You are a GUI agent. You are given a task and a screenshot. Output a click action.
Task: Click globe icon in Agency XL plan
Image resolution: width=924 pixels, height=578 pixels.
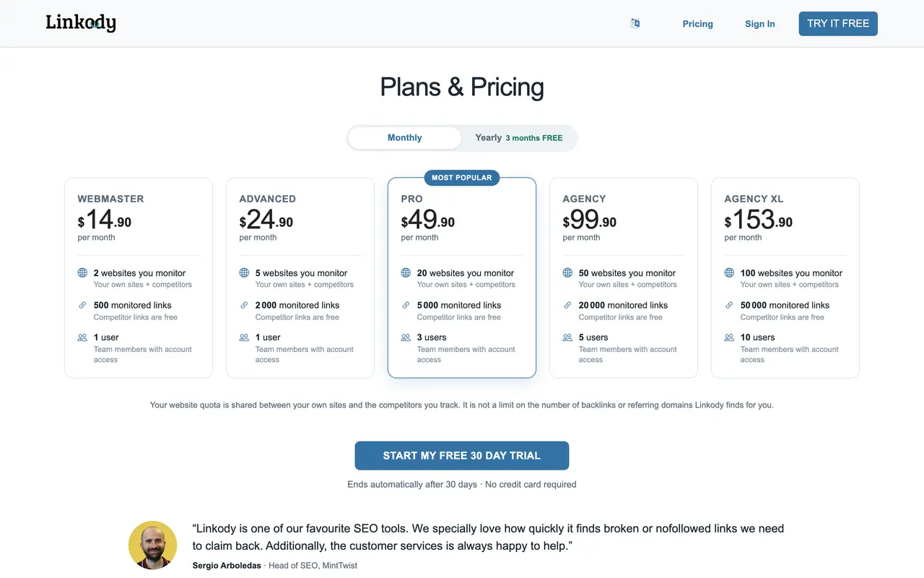pyautogui.click(x=729, y=273)
